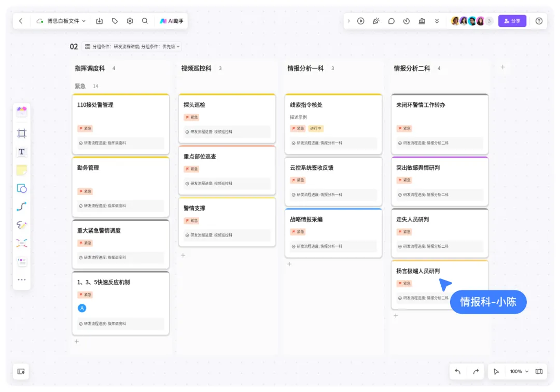The image size is (560, 392).
Task: Add card under 情报分析一科 column
Action: [289, 264]
